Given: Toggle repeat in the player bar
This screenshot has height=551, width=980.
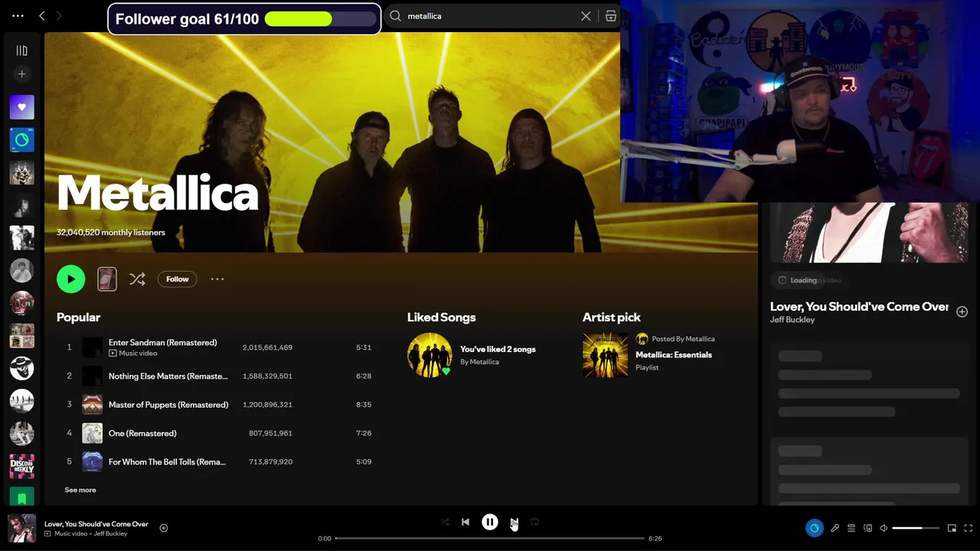Looking at the screenshot, I should pyautogui.click(x=535, y=522).
